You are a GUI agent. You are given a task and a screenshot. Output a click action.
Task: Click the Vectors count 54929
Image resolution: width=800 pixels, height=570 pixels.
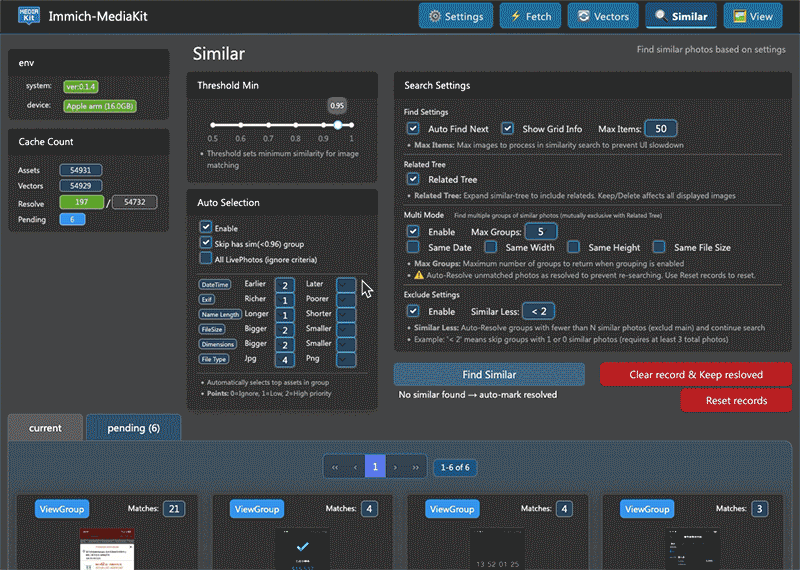(81, 186)
